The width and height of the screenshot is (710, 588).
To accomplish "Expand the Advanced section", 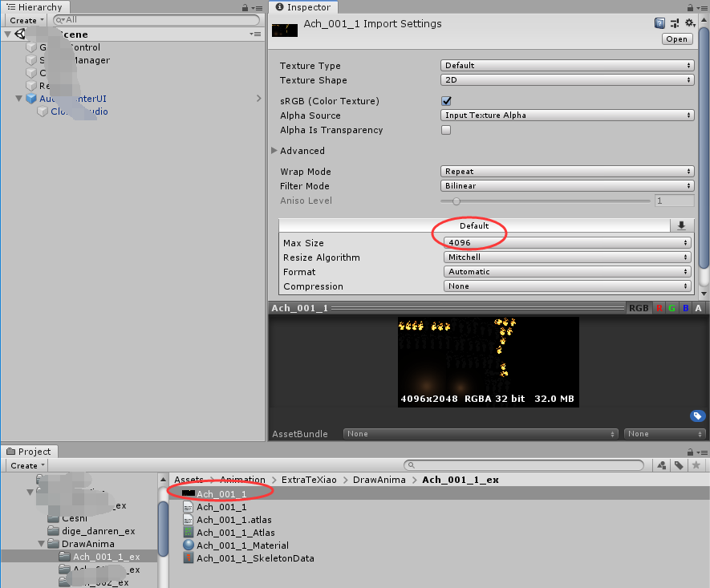I will (x=274, y=150).
